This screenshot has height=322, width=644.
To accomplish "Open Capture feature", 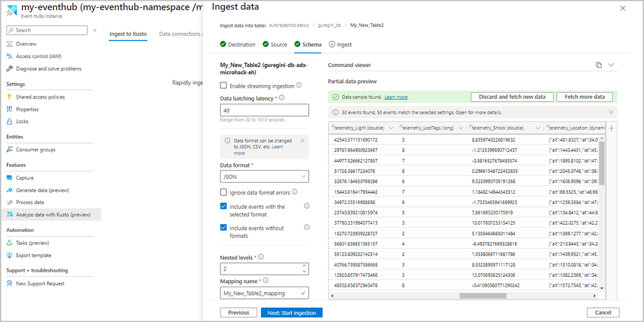I will pos(24,178).
